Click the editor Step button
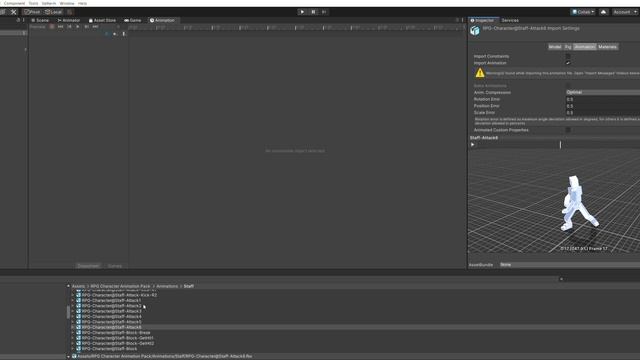Viewport: 640px width, 360px height. point(324,12)
